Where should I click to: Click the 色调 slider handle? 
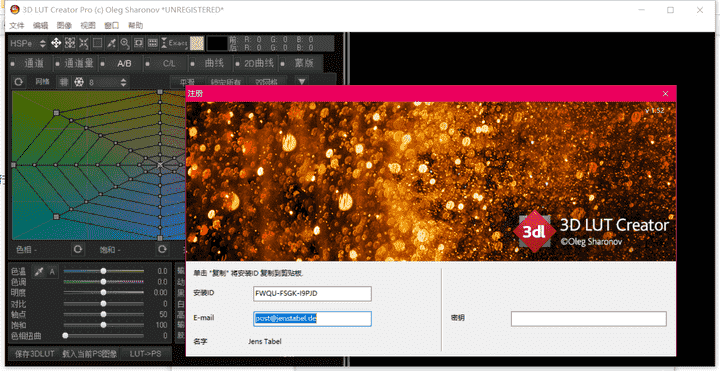103,282
